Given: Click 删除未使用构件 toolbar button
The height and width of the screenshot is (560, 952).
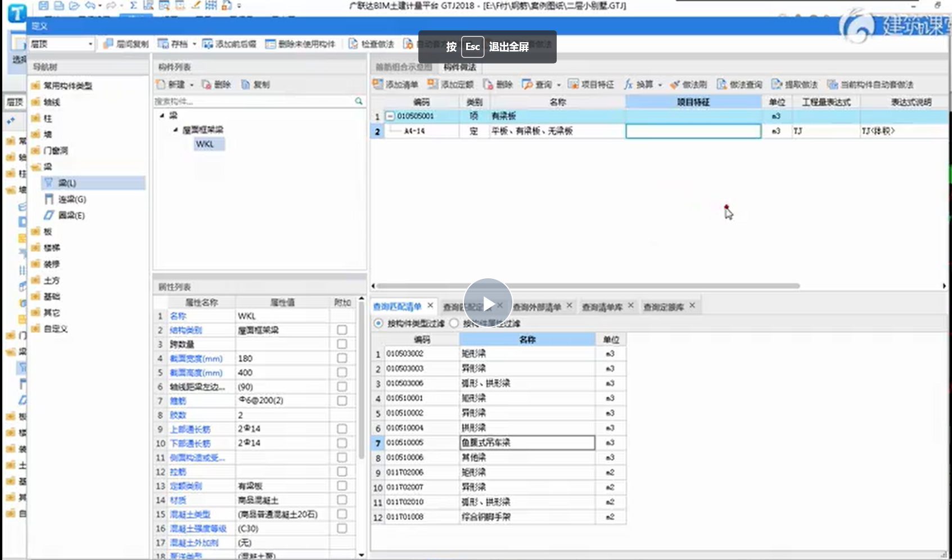Looking at the screenshot, I should click(x=301, y=44).
